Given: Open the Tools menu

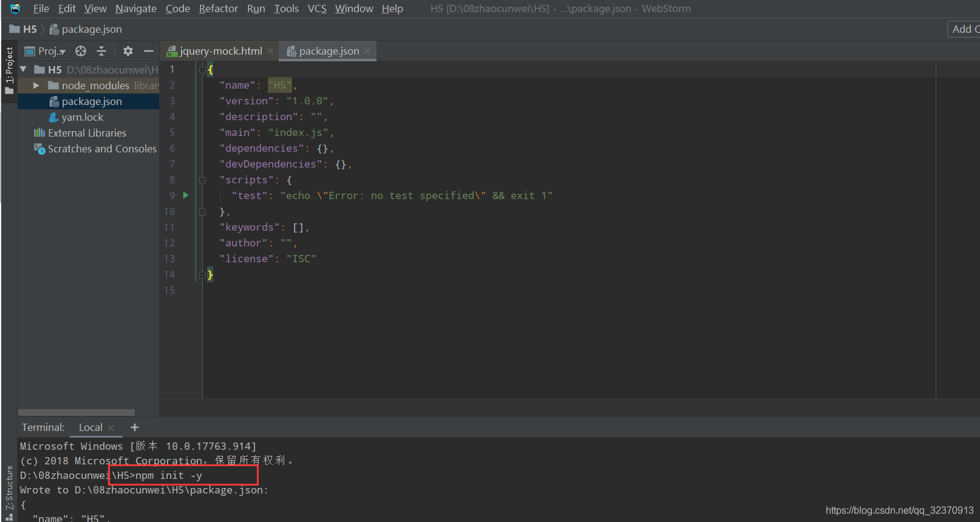Looking at the screenshot, I should point(287,8).
